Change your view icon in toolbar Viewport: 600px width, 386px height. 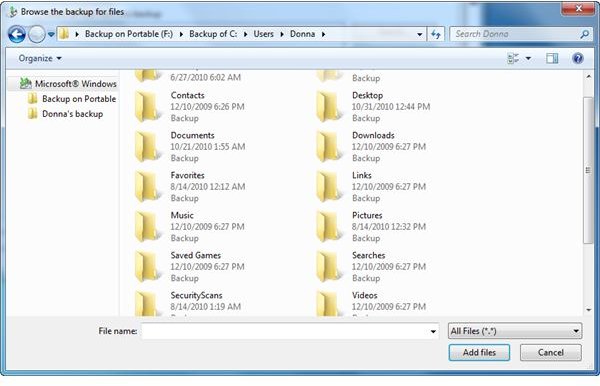(513, 59)
